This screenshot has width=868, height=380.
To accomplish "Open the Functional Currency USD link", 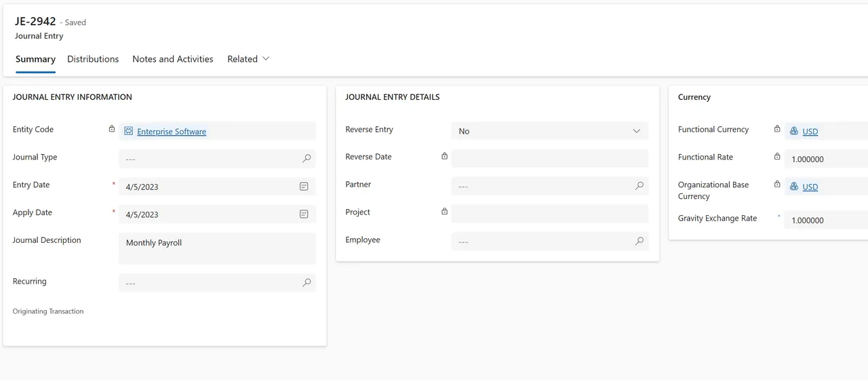I will (x=810, y=132).
